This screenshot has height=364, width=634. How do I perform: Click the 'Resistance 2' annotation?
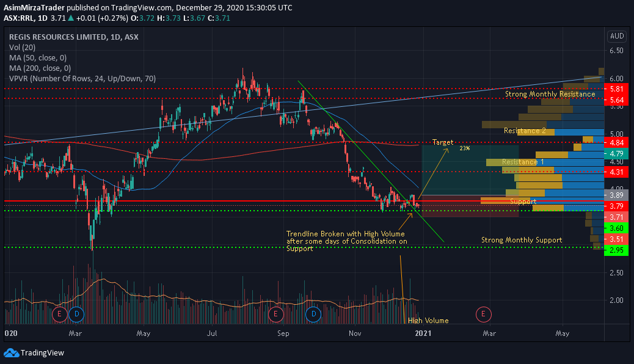coord(525,131)
